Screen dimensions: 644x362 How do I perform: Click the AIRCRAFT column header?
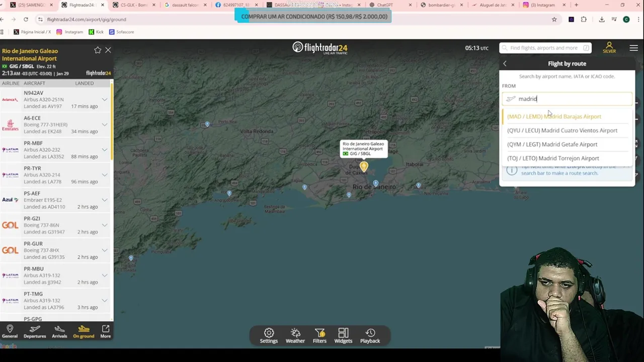click(34, 83)
